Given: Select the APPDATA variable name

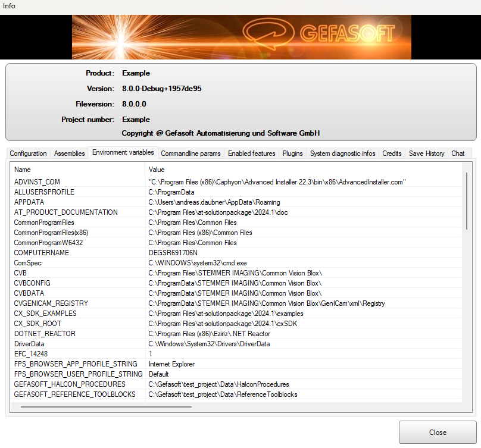Looking at the screenshot, I should coord(29,202).
